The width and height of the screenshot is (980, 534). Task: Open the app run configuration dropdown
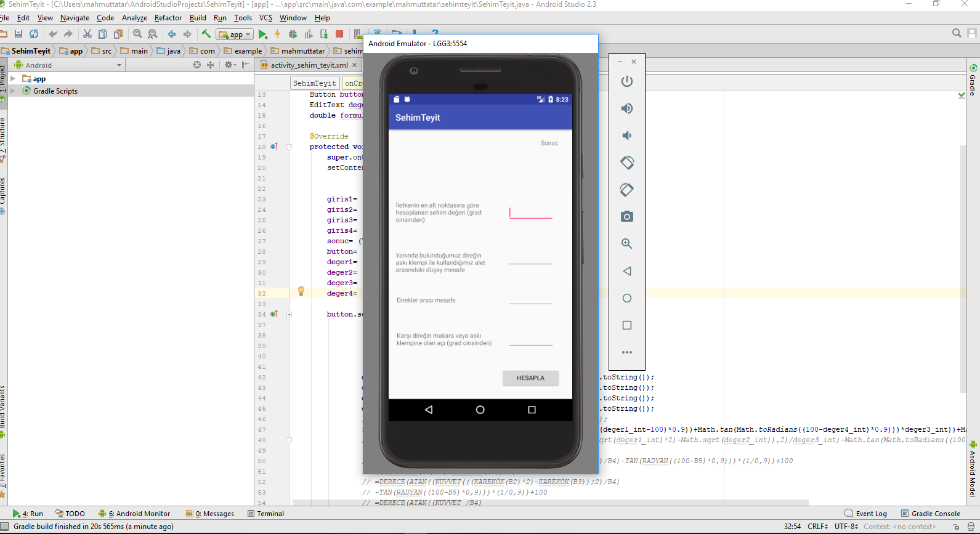[x=235, y=34]
